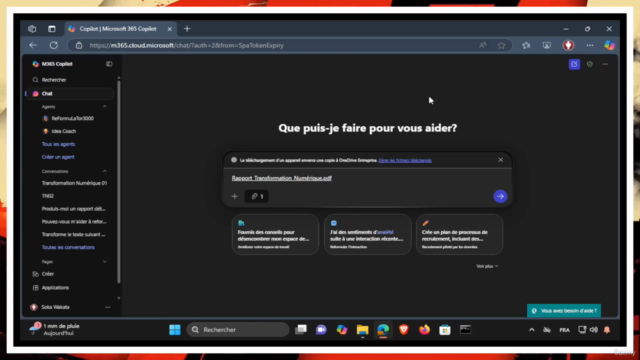Click the plus button in chat box

(235, 196)
